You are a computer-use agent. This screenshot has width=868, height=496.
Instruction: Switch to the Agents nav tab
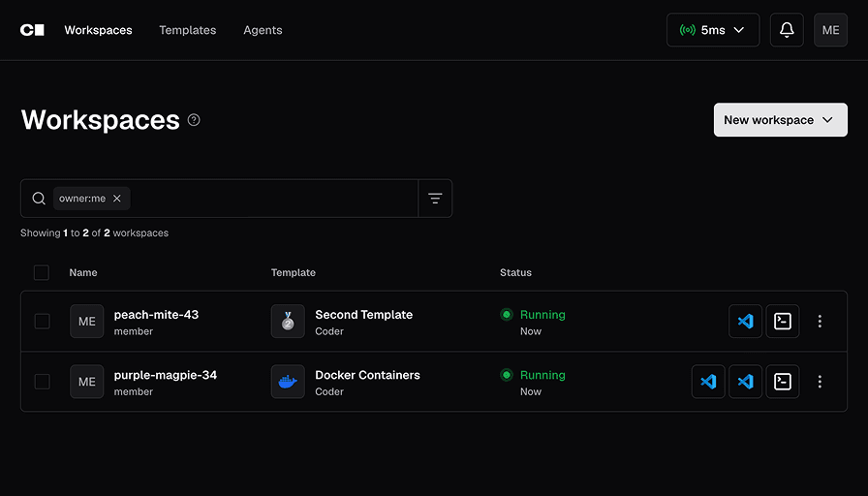click(x=263, y=30)
